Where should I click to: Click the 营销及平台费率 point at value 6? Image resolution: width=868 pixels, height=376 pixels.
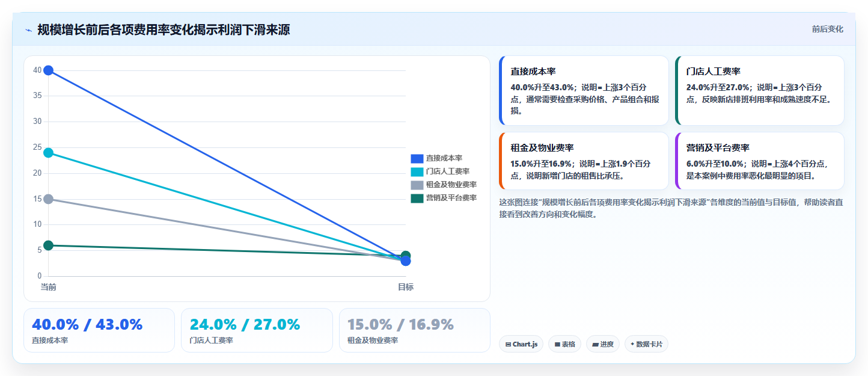click(x=48, y=245)
